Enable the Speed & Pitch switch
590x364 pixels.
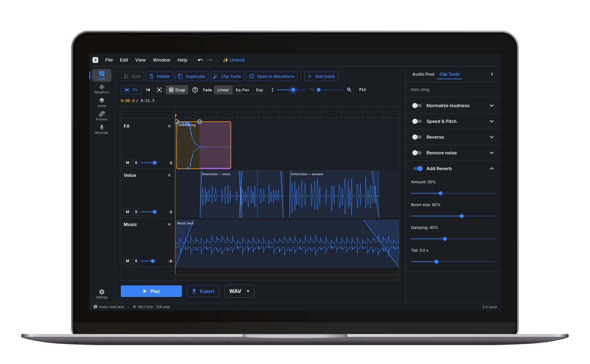(x=417, y=121)
